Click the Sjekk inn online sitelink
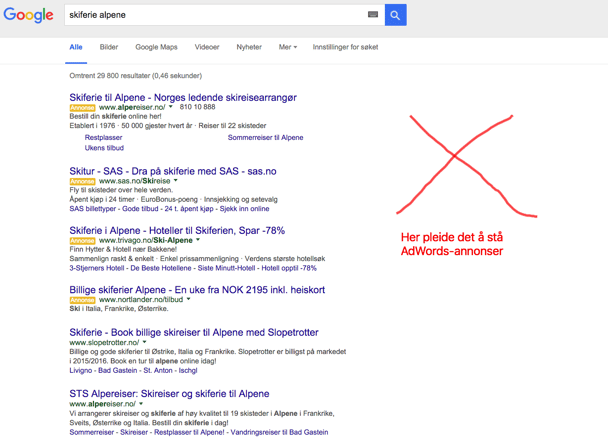 coord(244,209)
